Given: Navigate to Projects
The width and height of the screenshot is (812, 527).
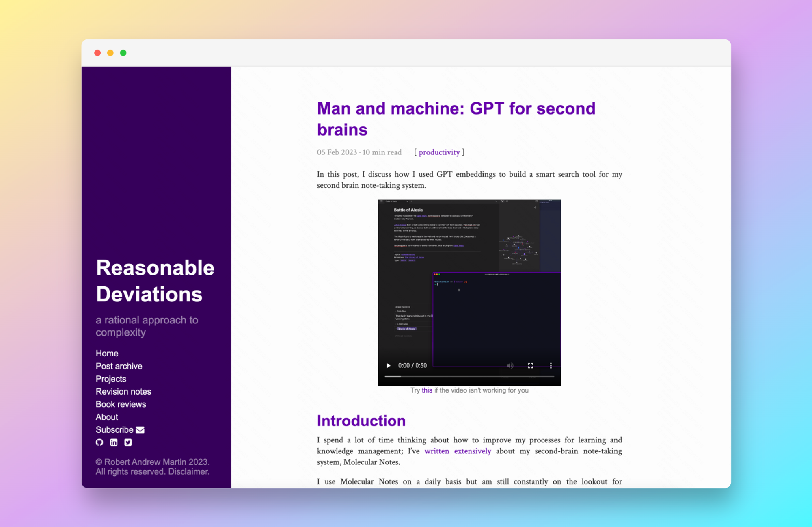Looking at the screenshot, I should point(111,379).
